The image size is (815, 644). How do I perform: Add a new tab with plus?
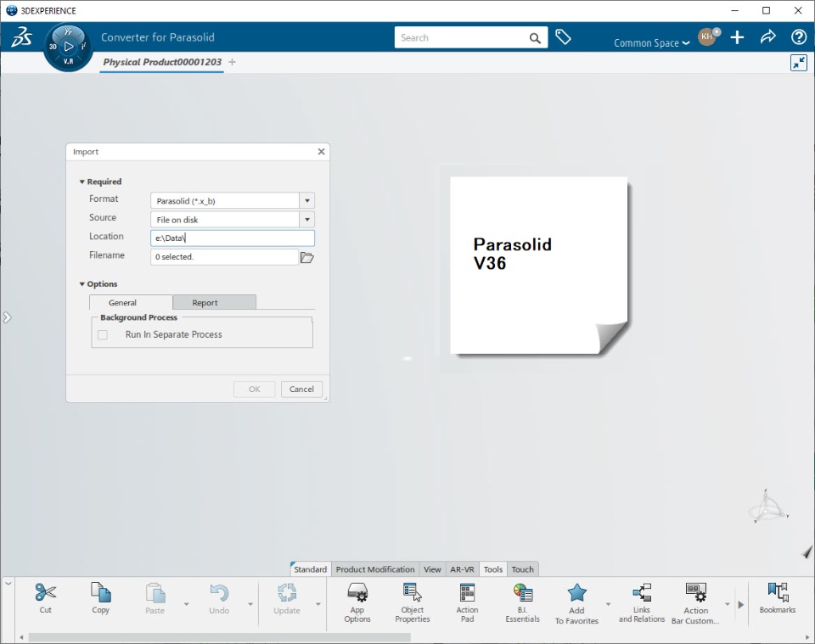(233, 62)
